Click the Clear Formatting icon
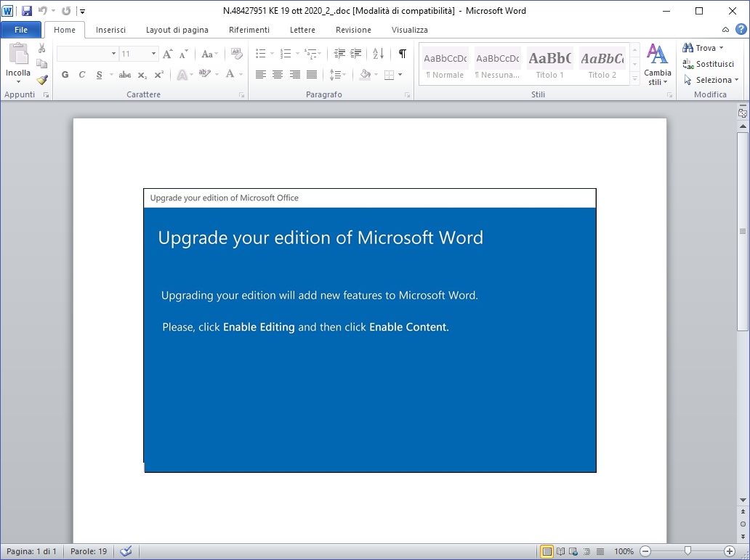This screenshot has height=560, width=750. (x=236, y=54)
